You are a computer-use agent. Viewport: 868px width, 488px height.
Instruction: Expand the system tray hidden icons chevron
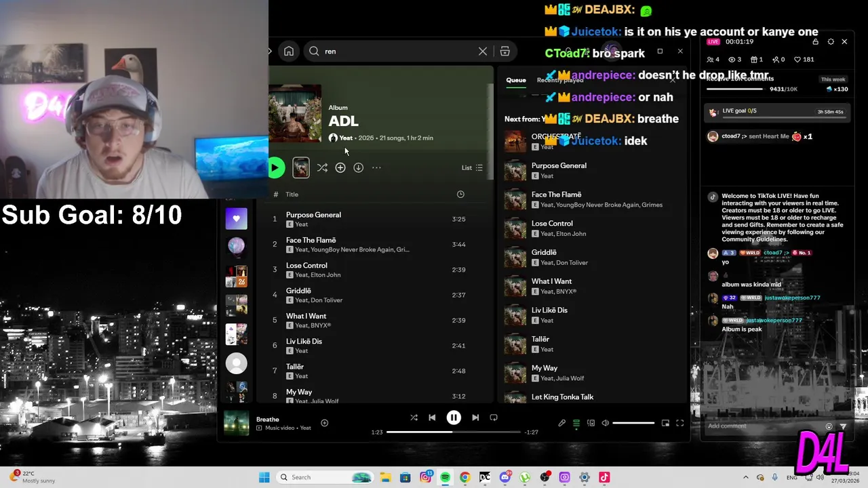pos(746,477)
